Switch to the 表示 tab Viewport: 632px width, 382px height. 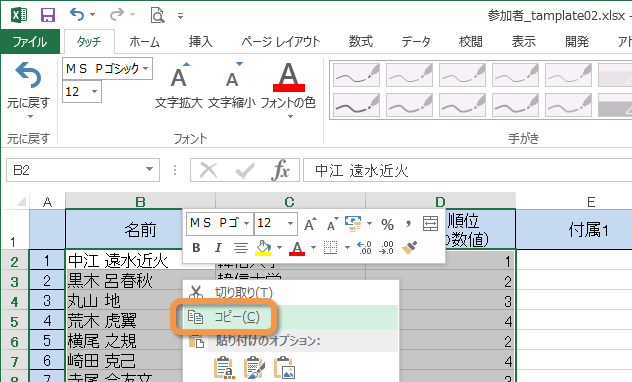click(524, 42)
